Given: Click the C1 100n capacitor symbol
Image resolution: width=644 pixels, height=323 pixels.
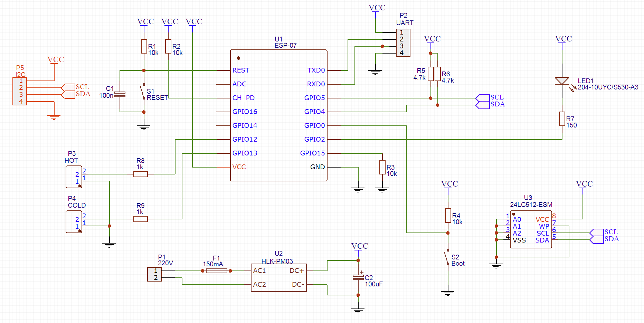Looking at the screenshot, I should pyautogui.click(x=120, y=94).
